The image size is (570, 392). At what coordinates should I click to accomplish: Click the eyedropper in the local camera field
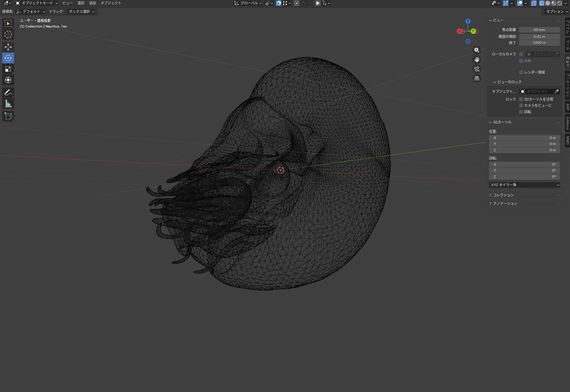point(557,54)
